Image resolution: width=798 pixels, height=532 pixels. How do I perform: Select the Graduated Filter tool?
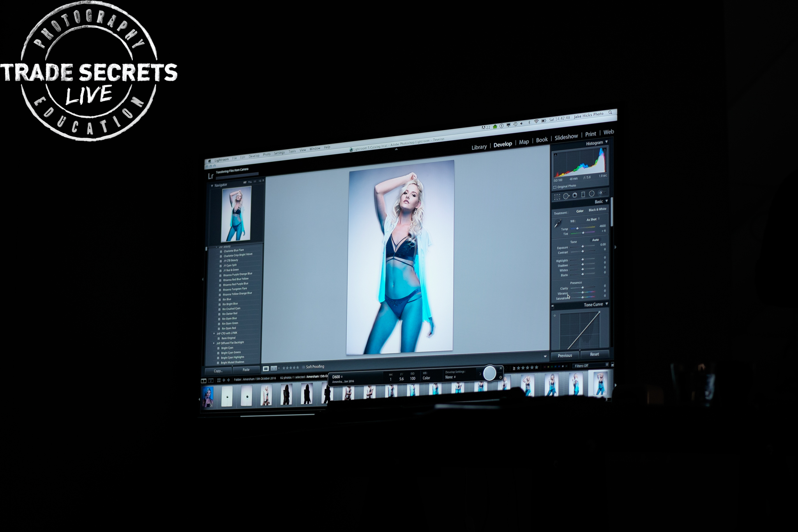coord(583,194)
